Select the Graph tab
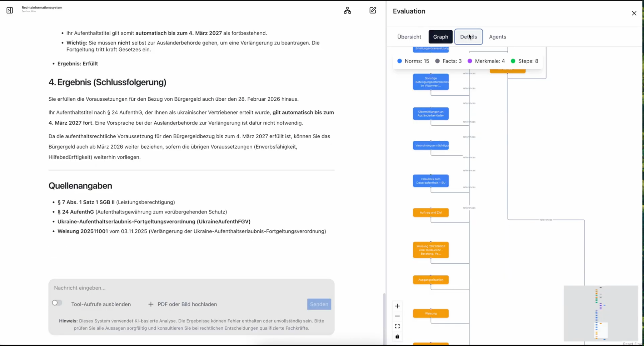The width and height of the screenshot is (644, 346). 441,37
